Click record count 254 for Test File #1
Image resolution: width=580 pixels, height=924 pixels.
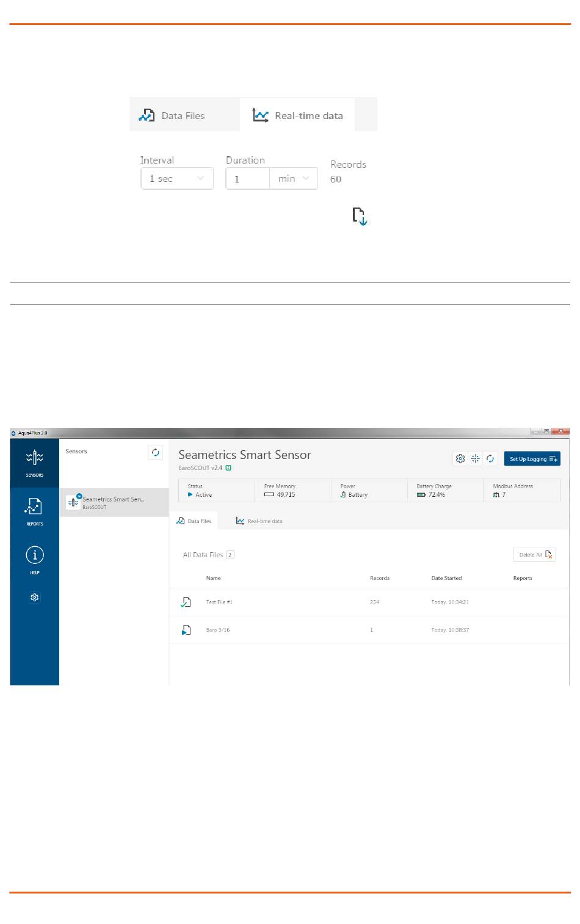click(375, 602)
